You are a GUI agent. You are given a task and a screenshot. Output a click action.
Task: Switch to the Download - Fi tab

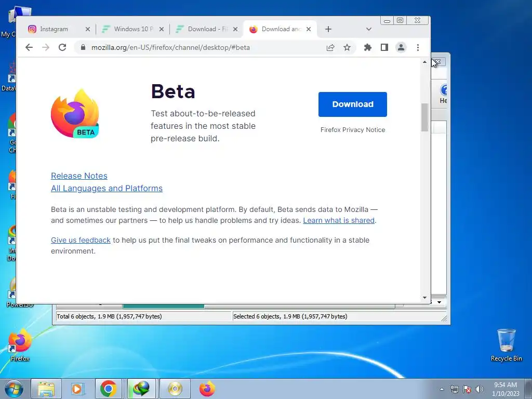coord(203,29)
